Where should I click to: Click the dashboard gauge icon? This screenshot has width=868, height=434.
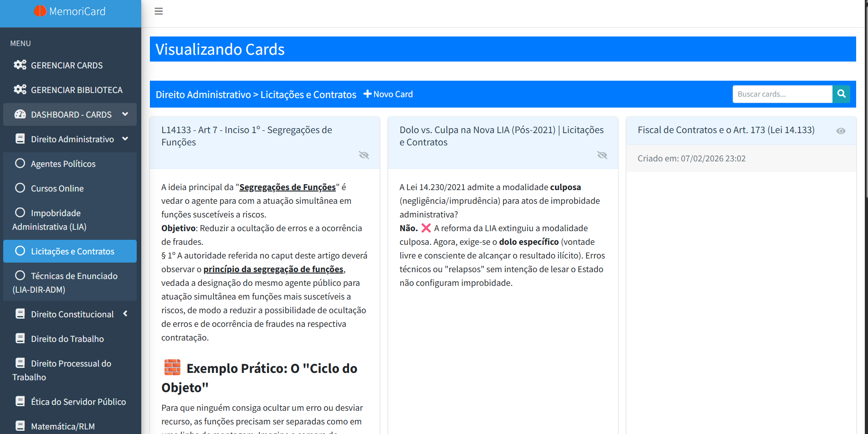[20, 114]
